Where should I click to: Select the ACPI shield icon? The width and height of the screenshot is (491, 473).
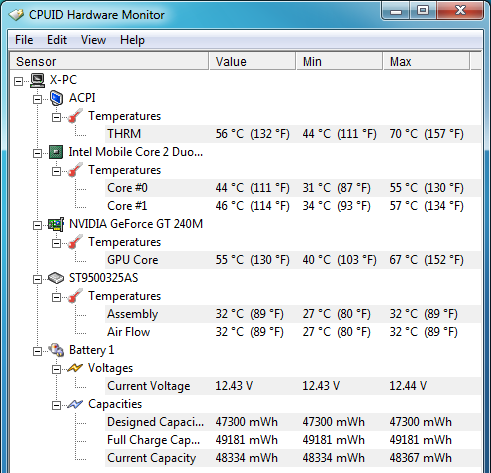tap(56, 98)
